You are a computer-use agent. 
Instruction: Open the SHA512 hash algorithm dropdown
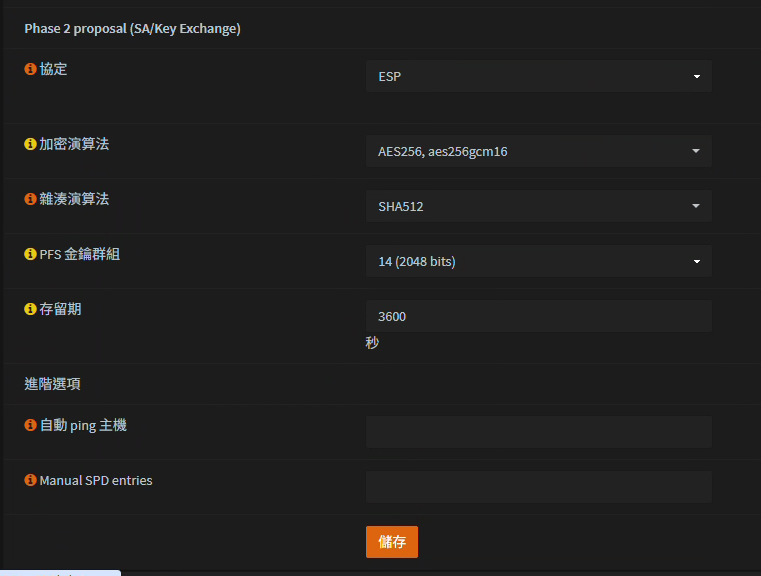click(x=539, y=206)
